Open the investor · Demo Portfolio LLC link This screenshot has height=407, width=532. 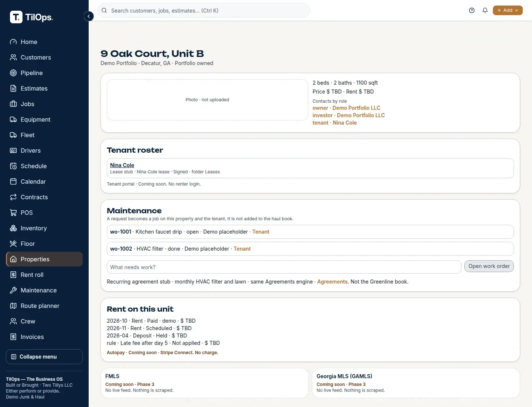[348, 115]
